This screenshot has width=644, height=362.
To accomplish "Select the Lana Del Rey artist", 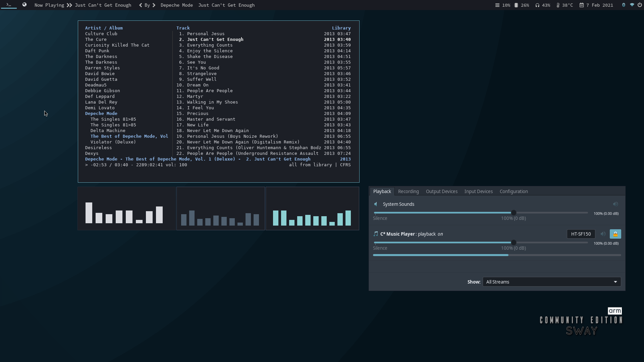I will pyautogui.click(x=101, y=102).
